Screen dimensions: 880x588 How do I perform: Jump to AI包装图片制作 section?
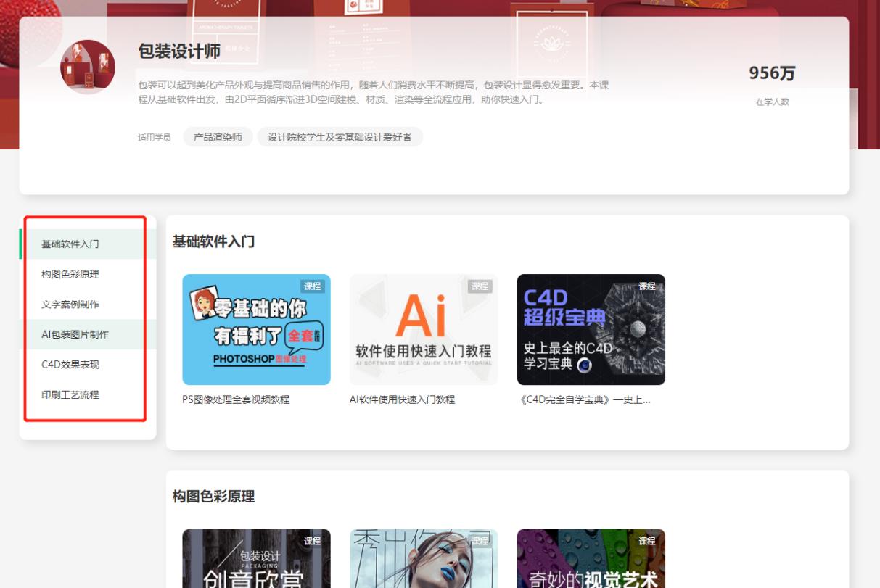75,334
